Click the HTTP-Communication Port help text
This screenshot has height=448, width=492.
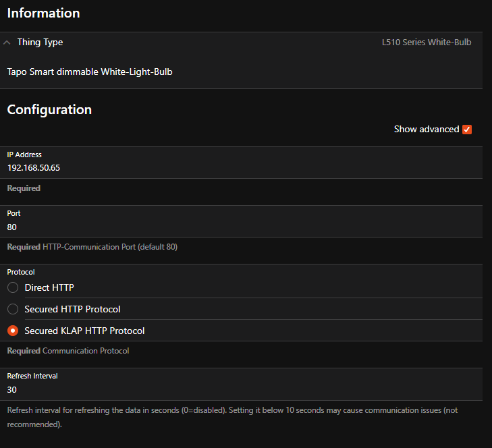point(109,247)
